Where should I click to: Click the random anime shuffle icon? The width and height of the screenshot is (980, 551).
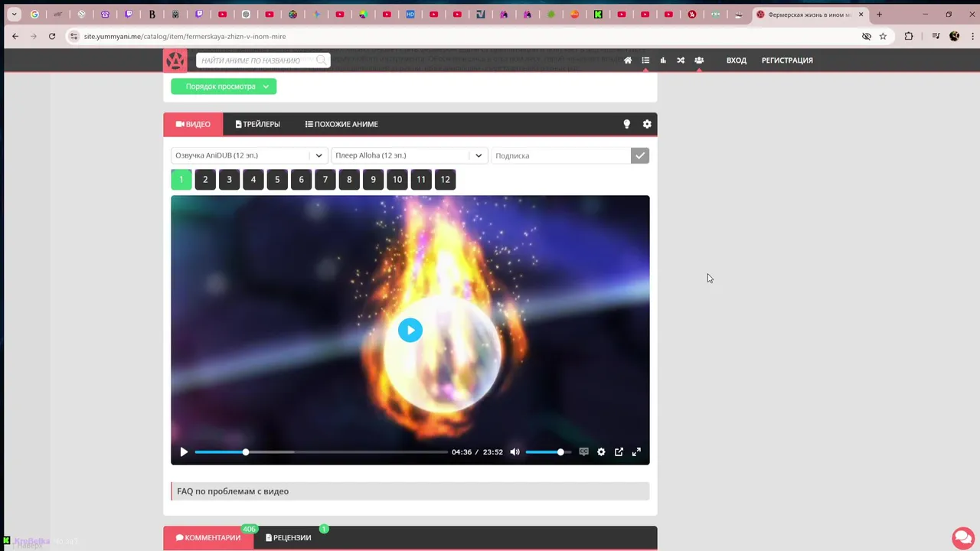click(x=681, y=60)
